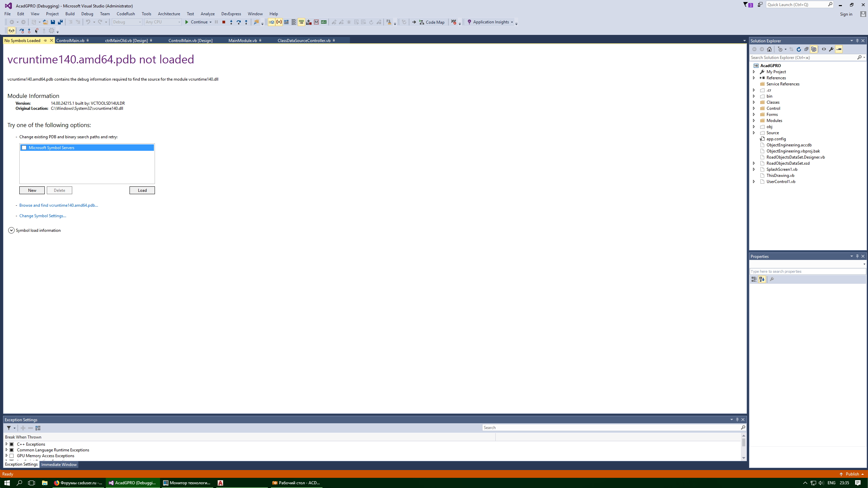Click the glasses icon in the second toolbar row
The height and width of the screenshot is (488, 868).
coord(12,31)
